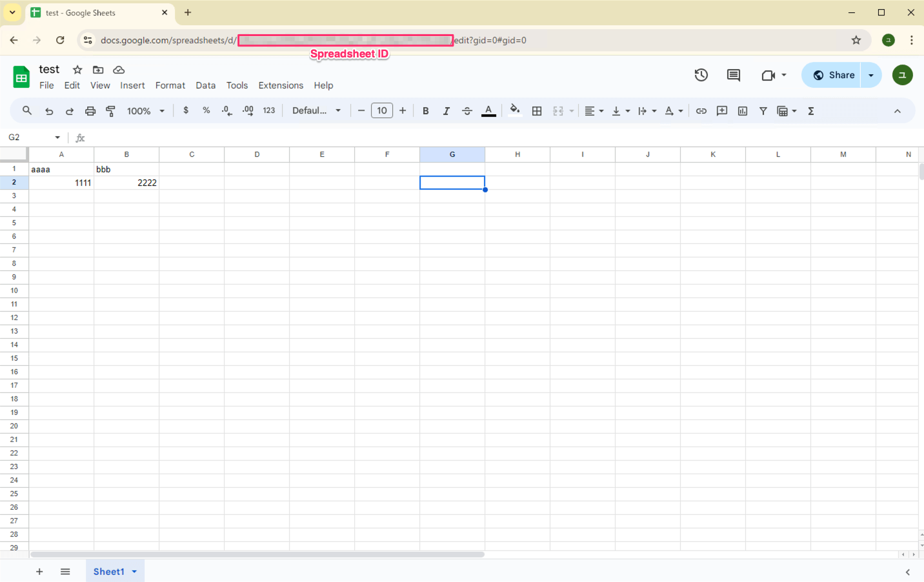Viewport: 924px width, 582px height.
Task: Search the menus magnifier icon
Action: tap(27, 111)
